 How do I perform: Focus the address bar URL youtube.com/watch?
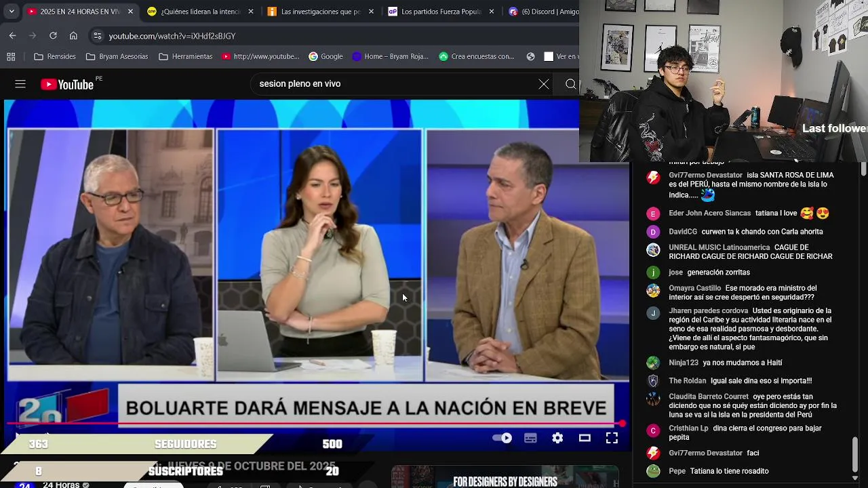pyautogui.click(x=172, y=36)
